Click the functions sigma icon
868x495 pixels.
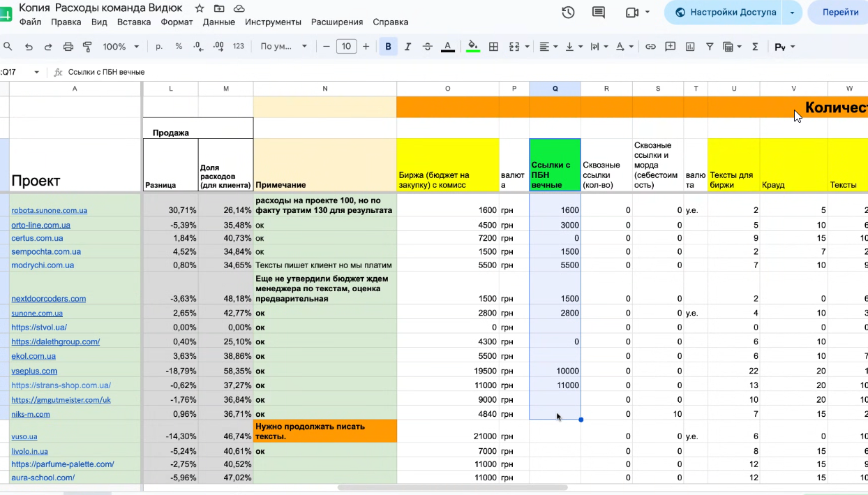[755, 47]
